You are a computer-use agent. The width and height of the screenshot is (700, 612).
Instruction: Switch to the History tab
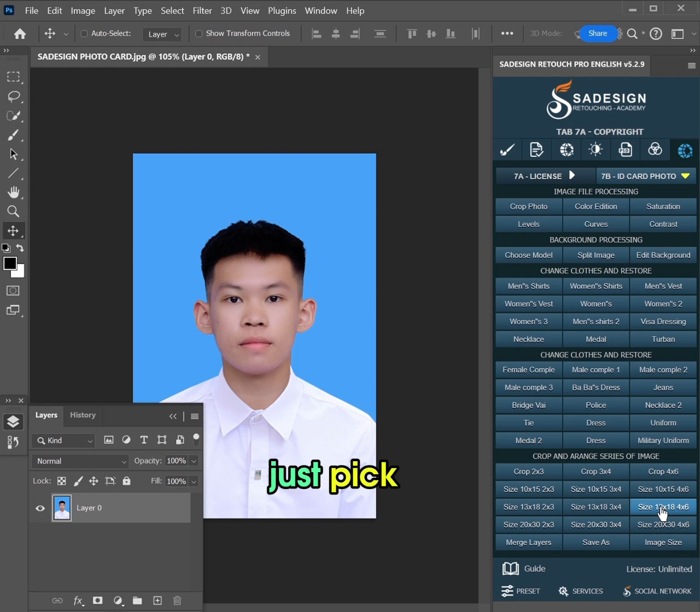coord(83,415)
